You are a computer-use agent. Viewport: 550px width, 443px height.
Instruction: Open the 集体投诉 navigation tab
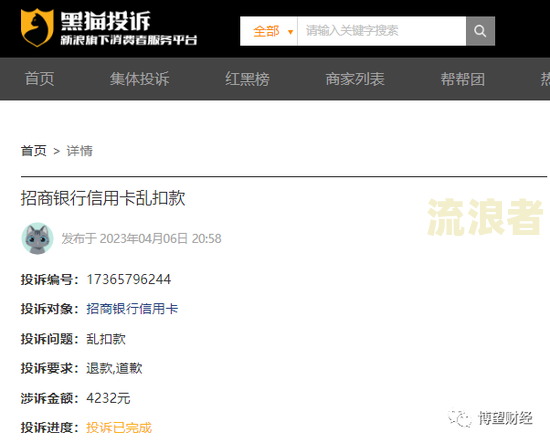(x=139, y=79)
